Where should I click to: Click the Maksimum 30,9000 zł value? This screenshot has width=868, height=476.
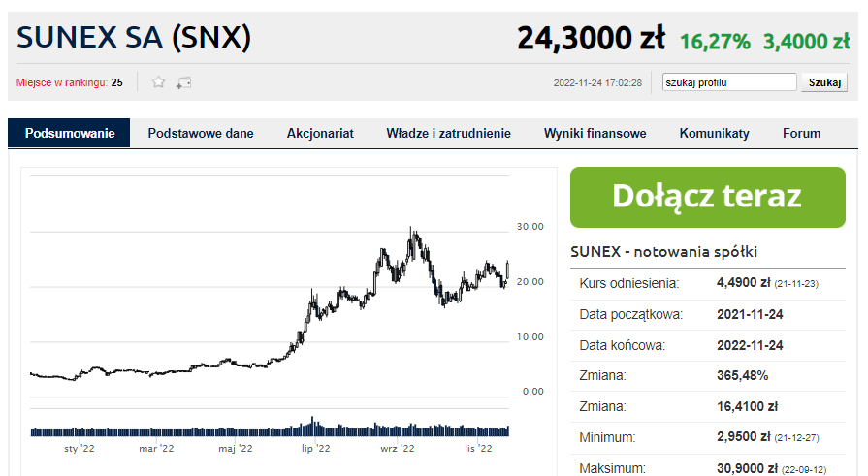(748, 468)
